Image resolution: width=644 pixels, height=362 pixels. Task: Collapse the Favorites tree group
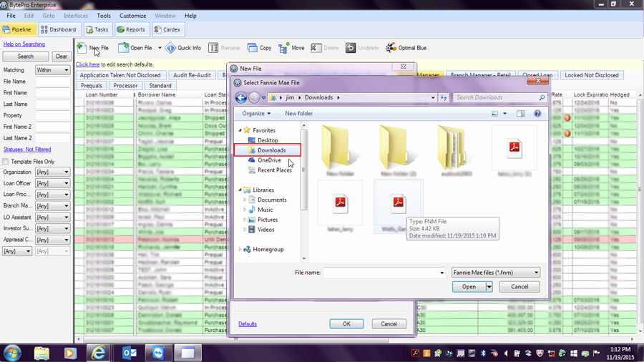pos(240,130)
